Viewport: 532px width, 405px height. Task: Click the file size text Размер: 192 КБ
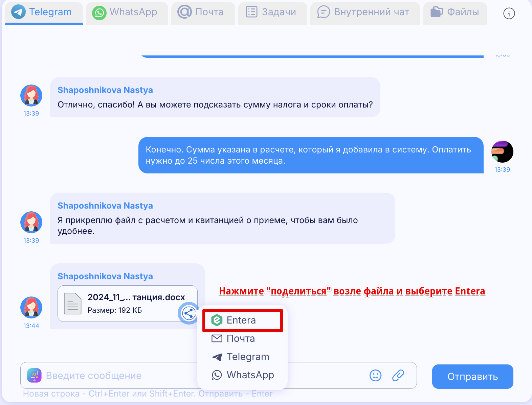pyautogui.click(x=115, y=310)
